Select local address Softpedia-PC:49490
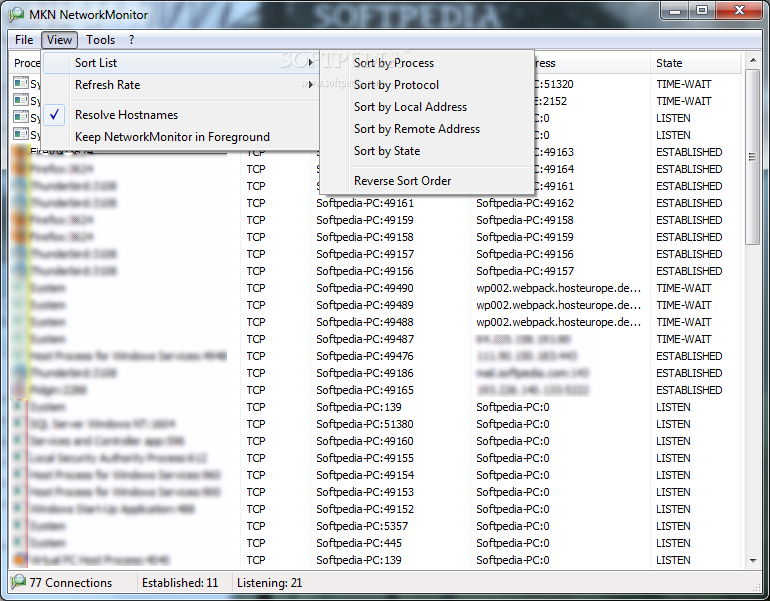 coord(365,288)
